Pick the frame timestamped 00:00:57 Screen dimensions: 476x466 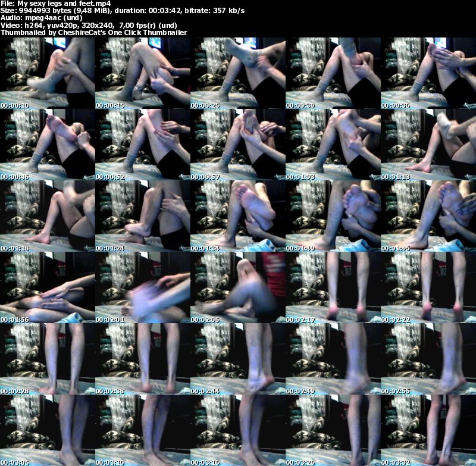click(238, 143)
